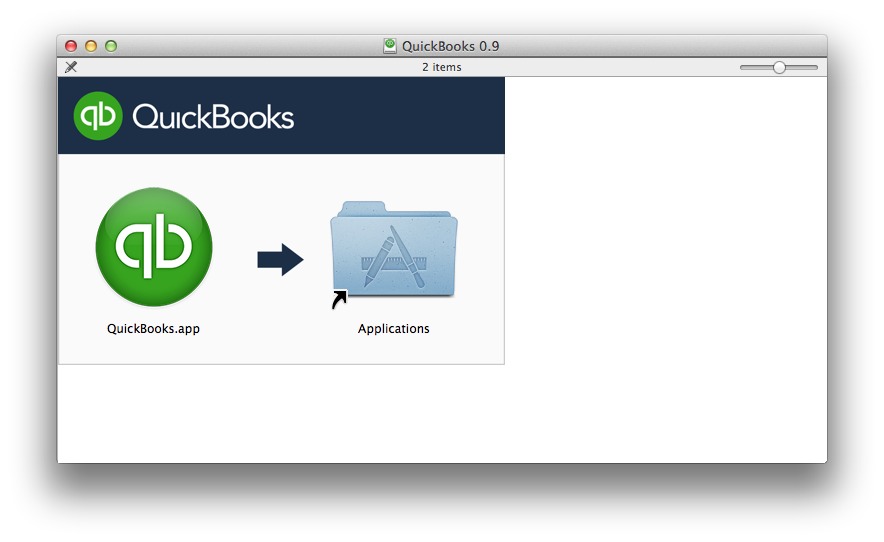The image size is (884, 542).
Task: Adjust the icon size slider knob
Action: pos(779,67)
